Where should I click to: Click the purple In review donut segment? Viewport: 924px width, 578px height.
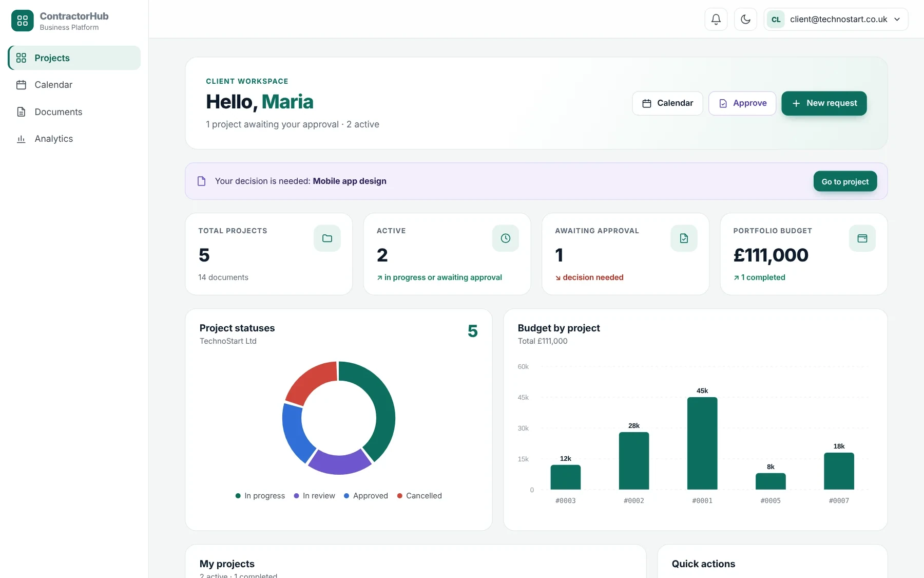click(x=339, y=463)
